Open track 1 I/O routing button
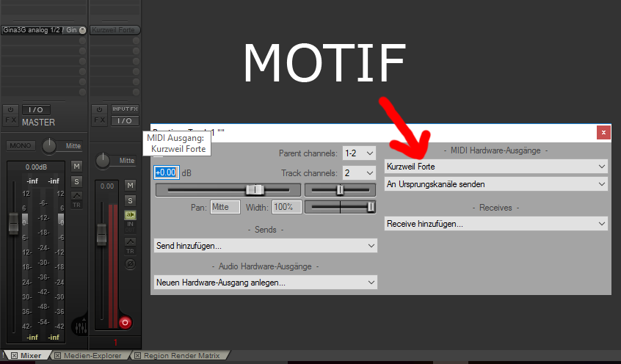 pos(125,121)
